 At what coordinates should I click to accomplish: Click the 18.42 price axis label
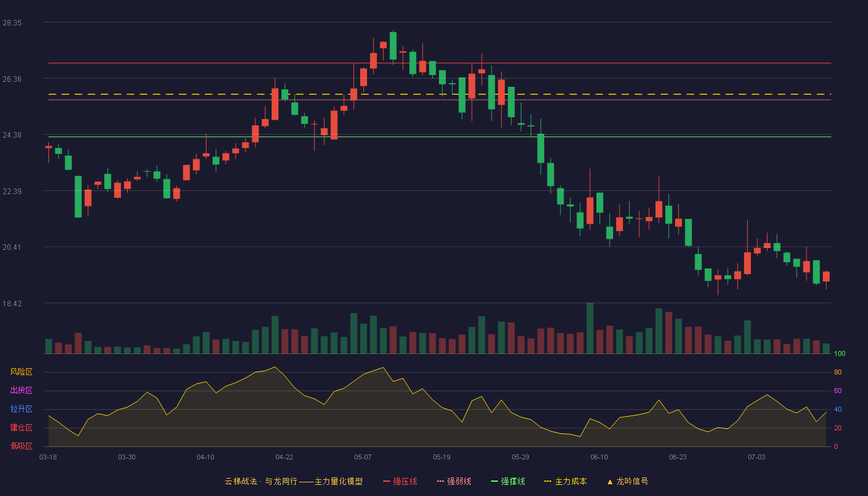click(12, 304)
